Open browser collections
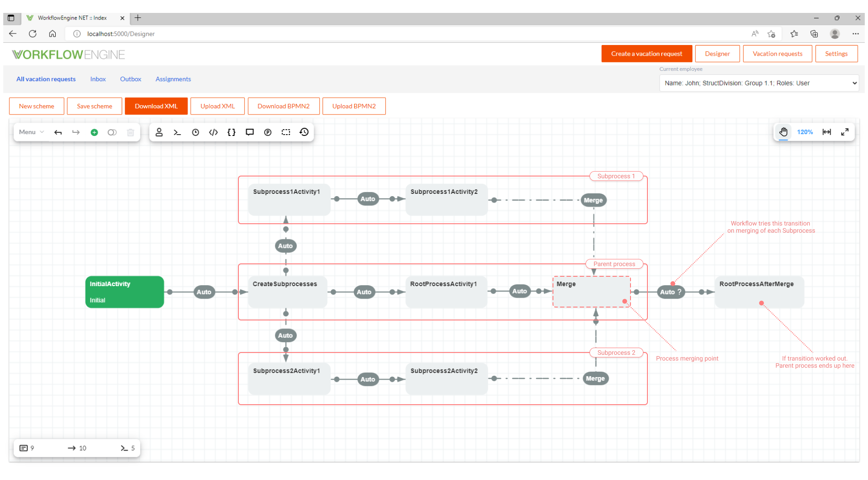 814,34
